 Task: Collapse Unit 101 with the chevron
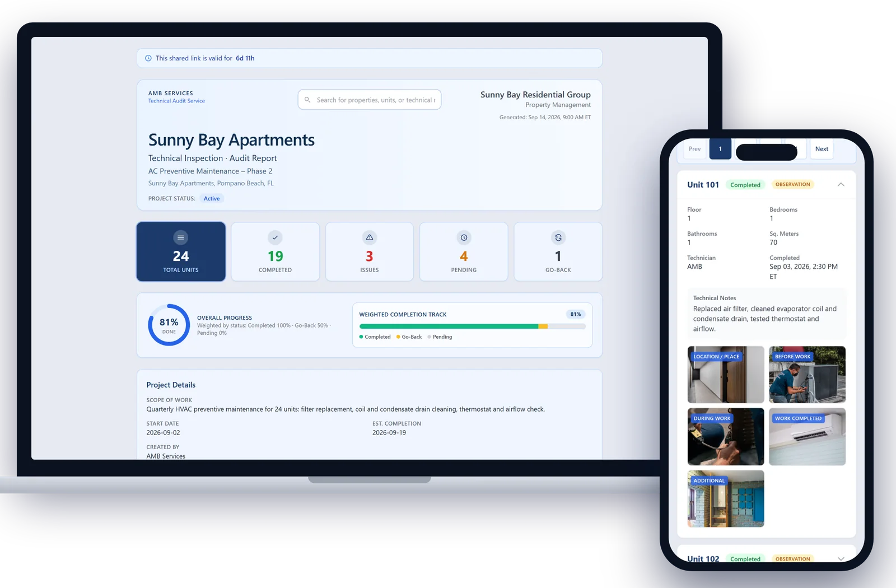tap(841, 184)
